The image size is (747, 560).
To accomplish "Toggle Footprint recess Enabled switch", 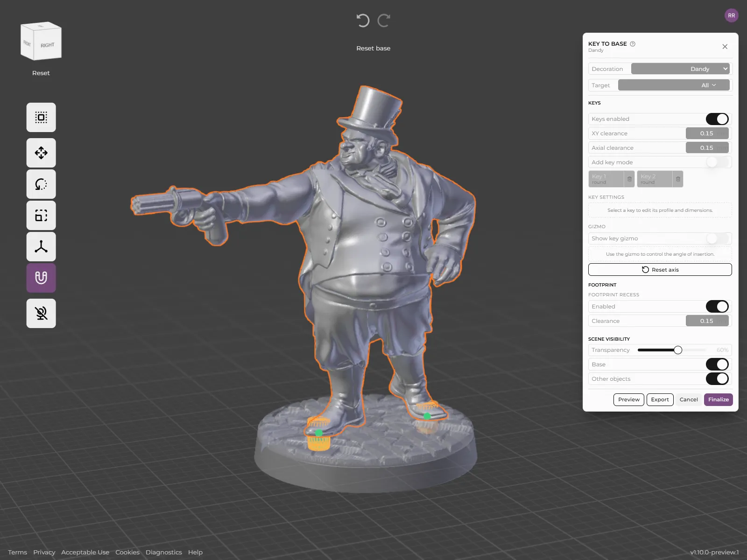I will (717, 307).
